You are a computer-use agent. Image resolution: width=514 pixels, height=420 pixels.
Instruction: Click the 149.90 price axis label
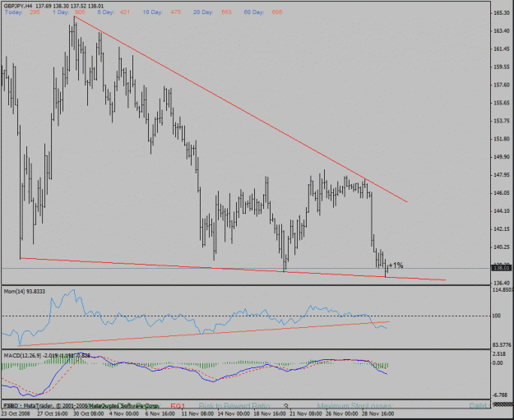click(502, 157)
